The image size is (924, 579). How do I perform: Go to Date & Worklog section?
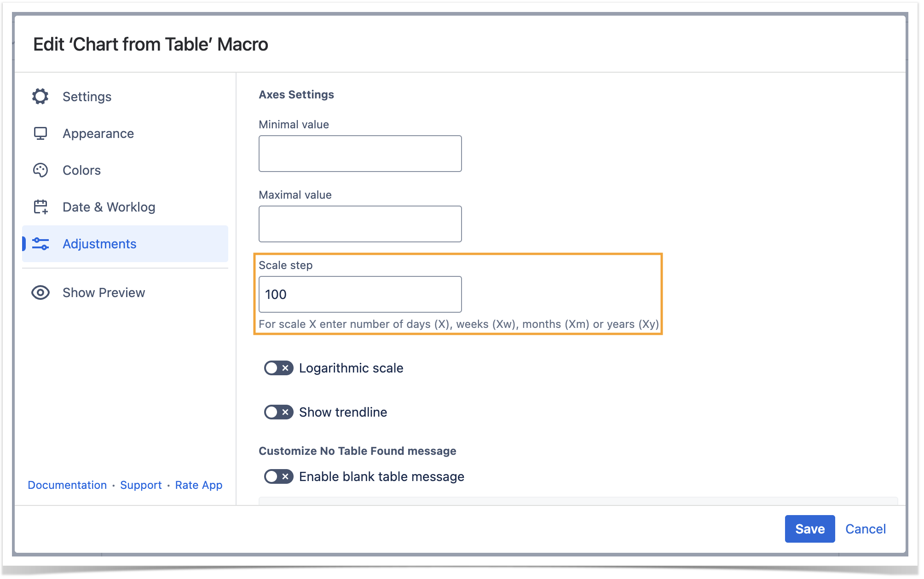(109, 207)
